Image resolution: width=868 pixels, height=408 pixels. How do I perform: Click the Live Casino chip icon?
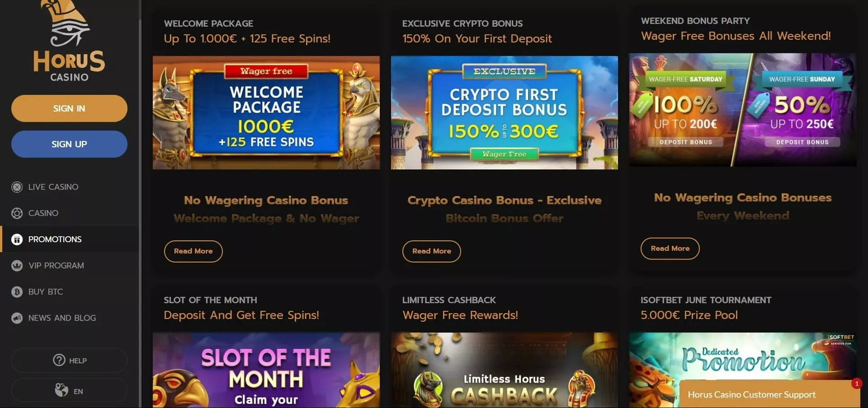[x=17, y=187]
